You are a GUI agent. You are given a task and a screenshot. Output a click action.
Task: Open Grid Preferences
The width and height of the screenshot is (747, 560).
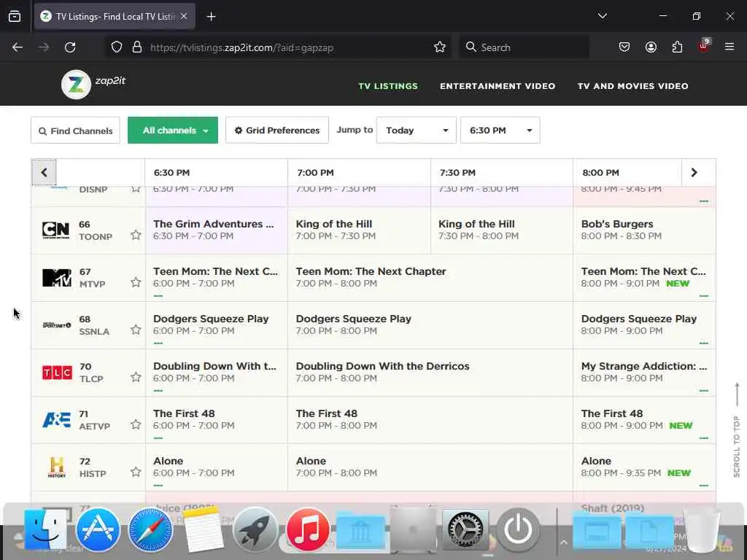276,130
